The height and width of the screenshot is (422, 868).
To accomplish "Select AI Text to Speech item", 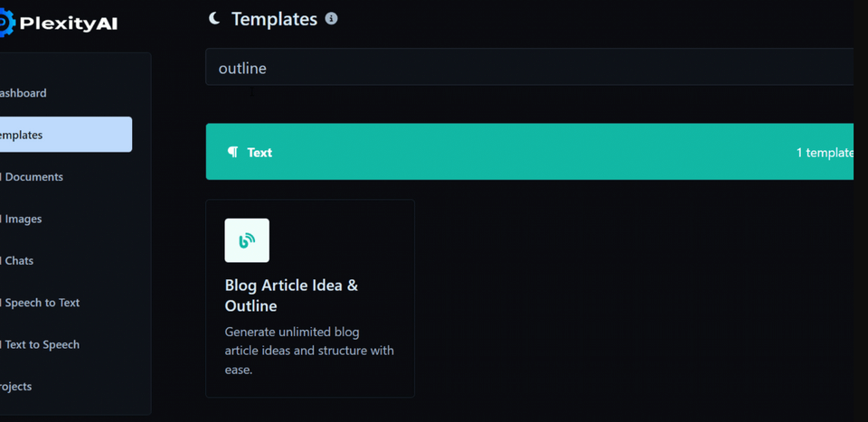I will tap(42, 344).
